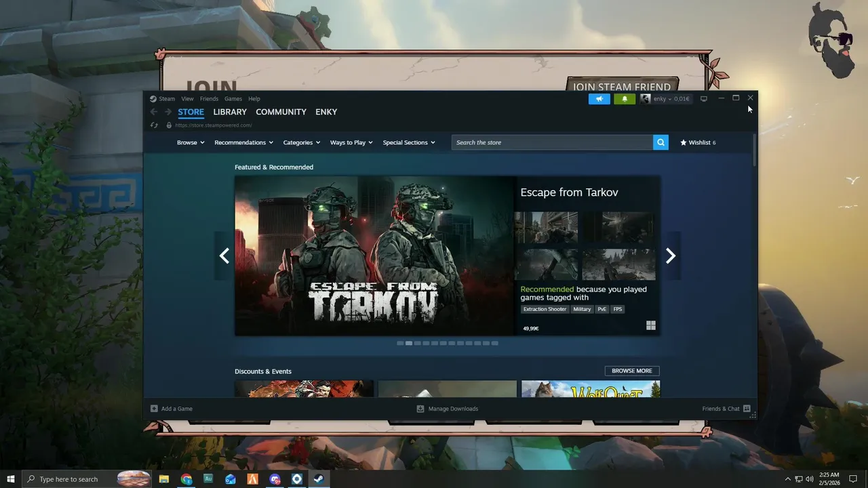This screenshot has width=868, height=488.
Task: Enter Big Picture mode via monitor icon
Action: point(704,99)
